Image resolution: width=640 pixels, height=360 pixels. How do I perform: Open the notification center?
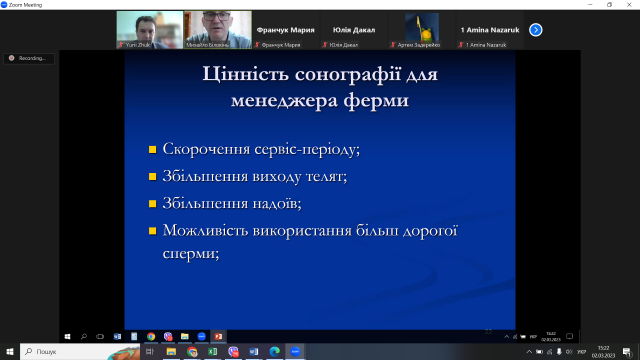[x=627, y=352]
